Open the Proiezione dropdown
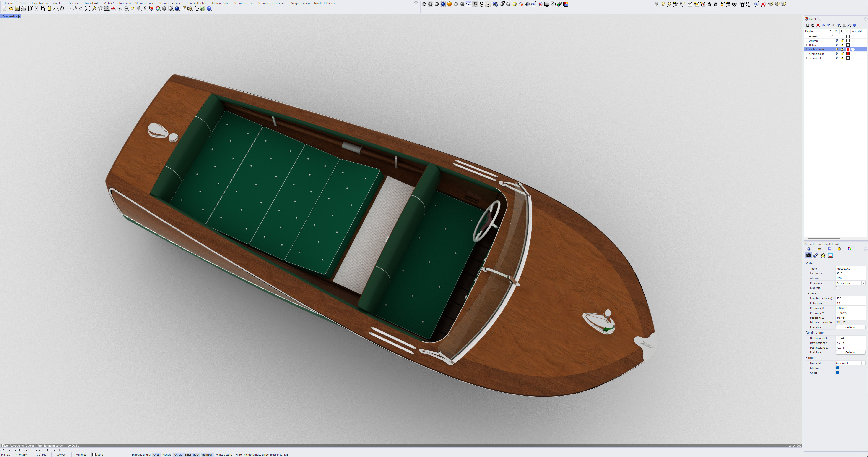 click(863, 283)
